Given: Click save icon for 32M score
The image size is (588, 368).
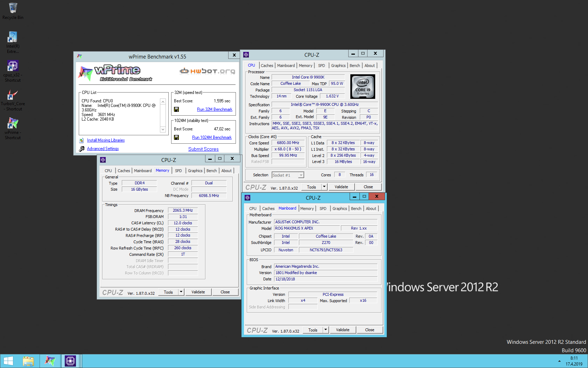Looking at the screenshot, I should 176,109.
